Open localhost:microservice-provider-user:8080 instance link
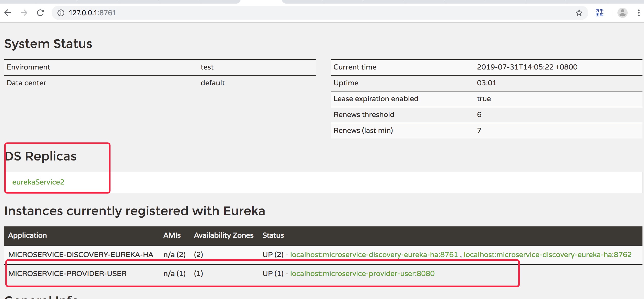 362,273
